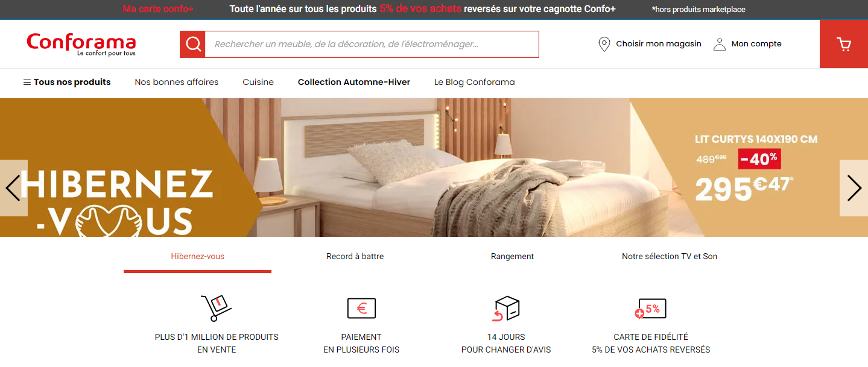Select Notre sélection TV et Son tab

(x=670, y=256)
